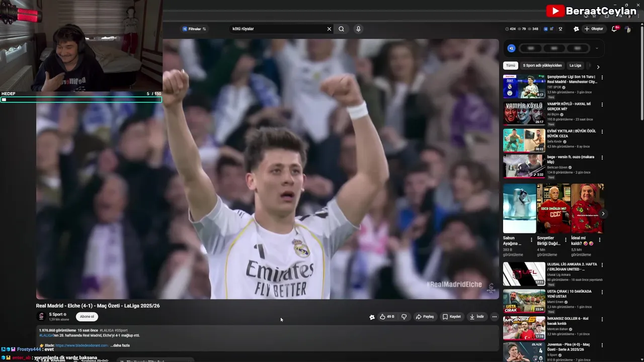Open the S Sport channel avatar

(41, 317)
